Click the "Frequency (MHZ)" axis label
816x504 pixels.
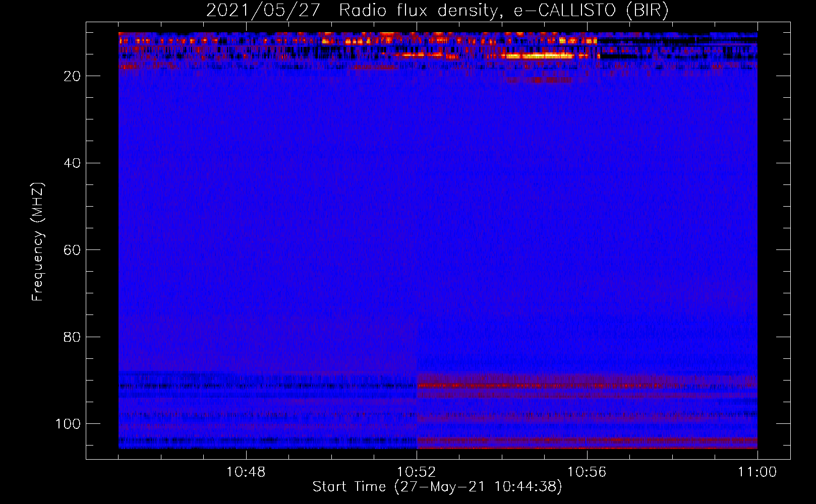[38, 242]
